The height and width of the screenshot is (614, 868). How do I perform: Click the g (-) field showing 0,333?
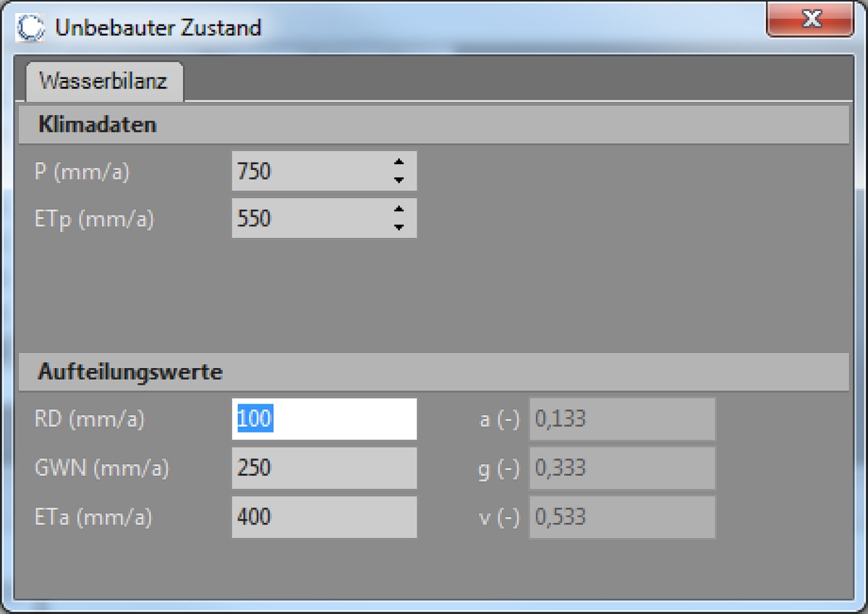(622, 468)
